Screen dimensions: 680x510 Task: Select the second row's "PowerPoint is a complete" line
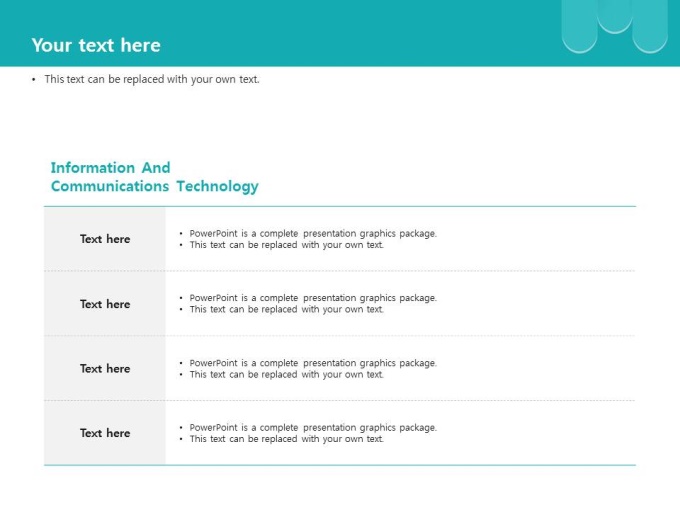pos(313,298)
